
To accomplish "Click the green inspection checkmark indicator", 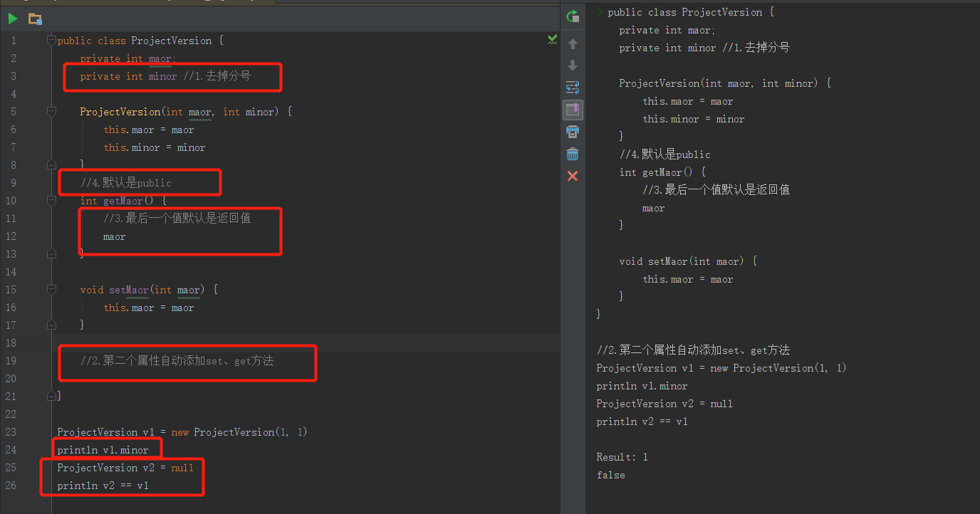I will tap(552, 40).
